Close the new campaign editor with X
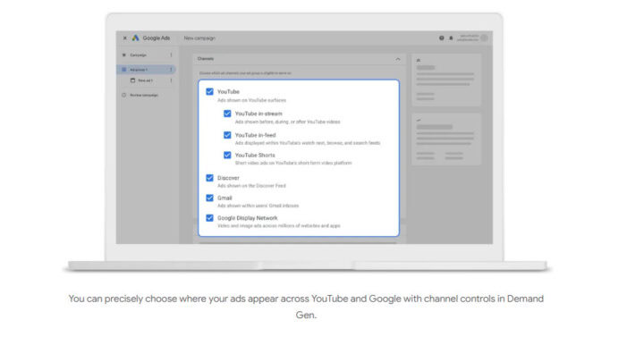Image resolution: width=644 pixels, height=354 pixels. 125,38
